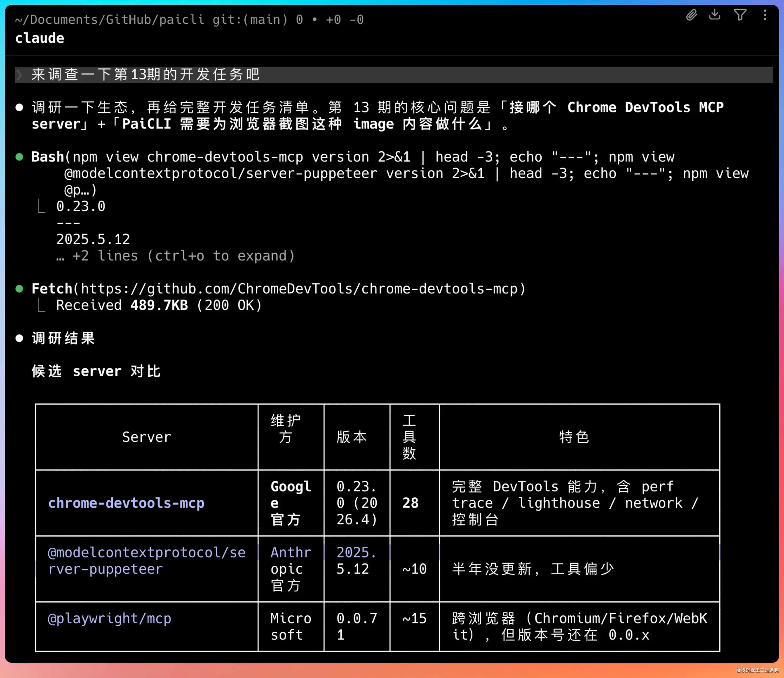Click the 版本 column header
This screenshot has height=678, width=784.
[x=352, y=437]
